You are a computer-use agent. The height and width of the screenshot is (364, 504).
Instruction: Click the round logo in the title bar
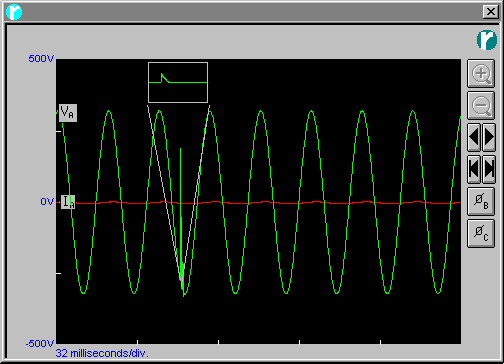coord(14,12)
